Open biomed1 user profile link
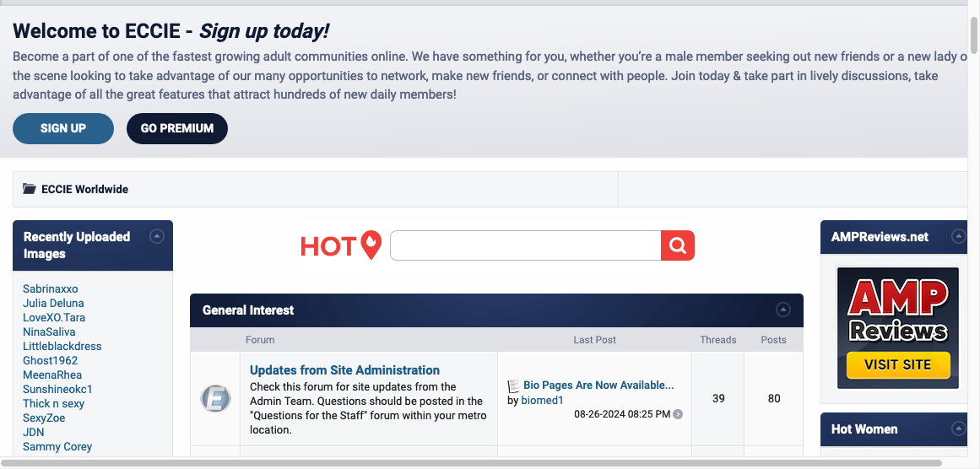This screenshot has width=980, height=469. 542,401
